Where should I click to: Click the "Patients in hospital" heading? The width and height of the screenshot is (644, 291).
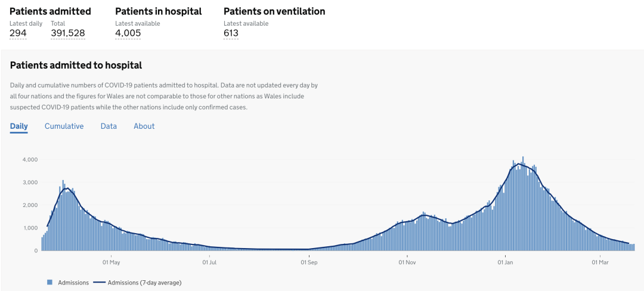point(158,11)
